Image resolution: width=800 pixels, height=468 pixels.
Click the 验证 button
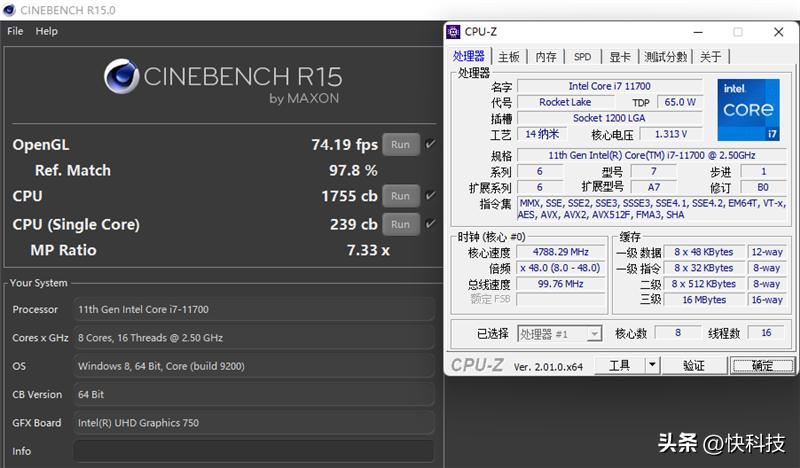click(x=694, y=365)
